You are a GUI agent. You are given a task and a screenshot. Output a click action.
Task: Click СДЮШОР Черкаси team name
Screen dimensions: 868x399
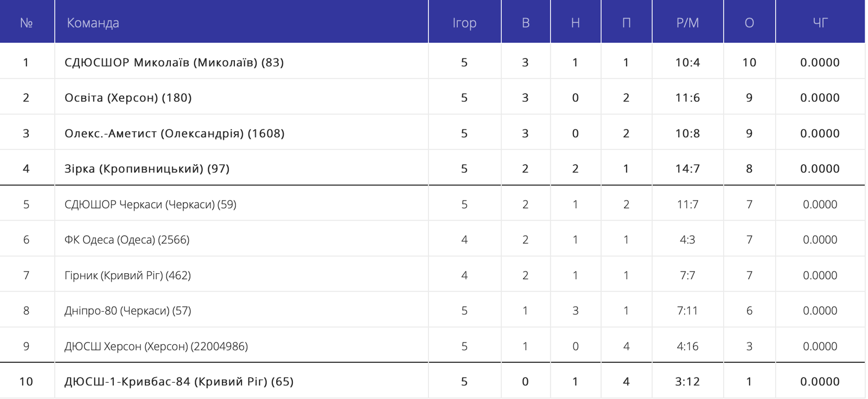coord(150,204)
